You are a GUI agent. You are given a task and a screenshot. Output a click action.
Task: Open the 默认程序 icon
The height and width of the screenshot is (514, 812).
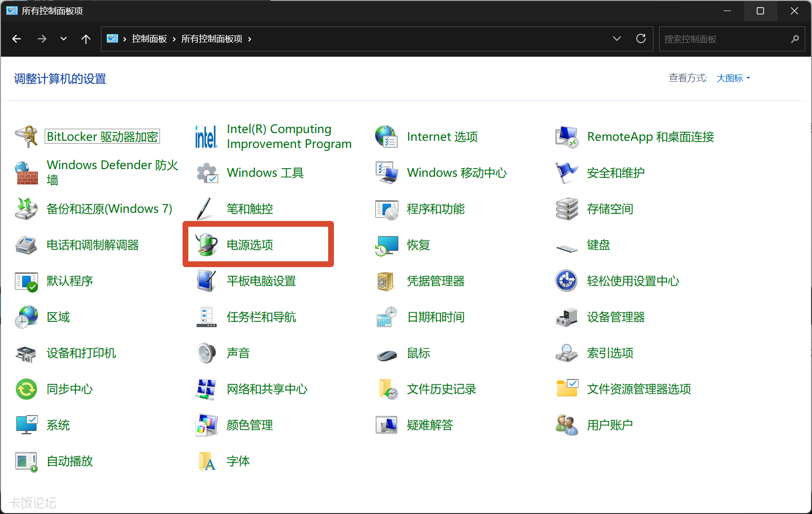click(x=26, y=281)
